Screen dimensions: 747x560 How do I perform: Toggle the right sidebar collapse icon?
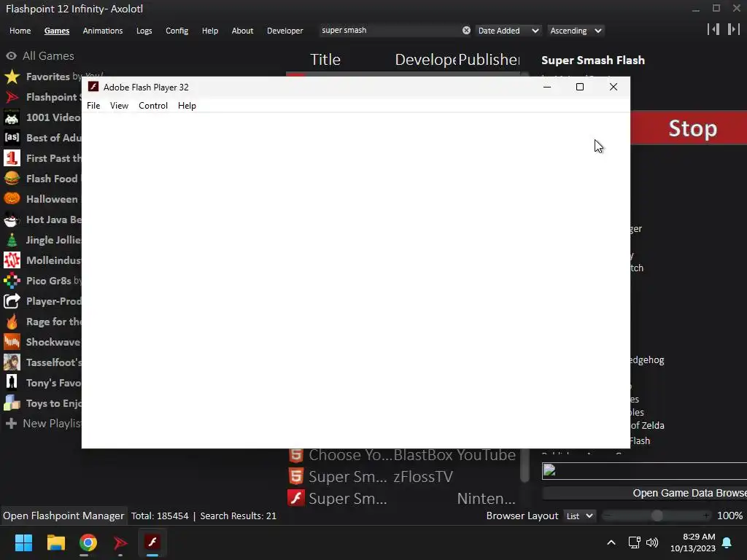click(734, 29)
